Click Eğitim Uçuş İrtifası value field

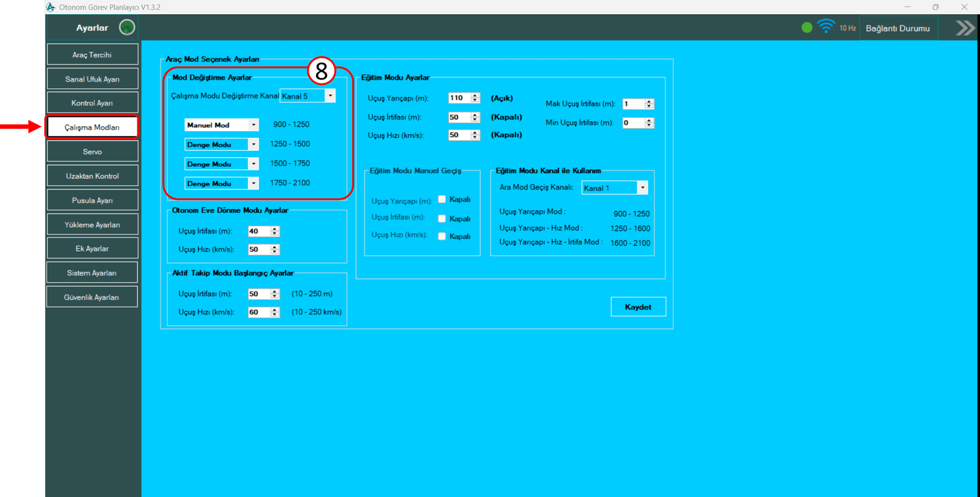(459, 117)
